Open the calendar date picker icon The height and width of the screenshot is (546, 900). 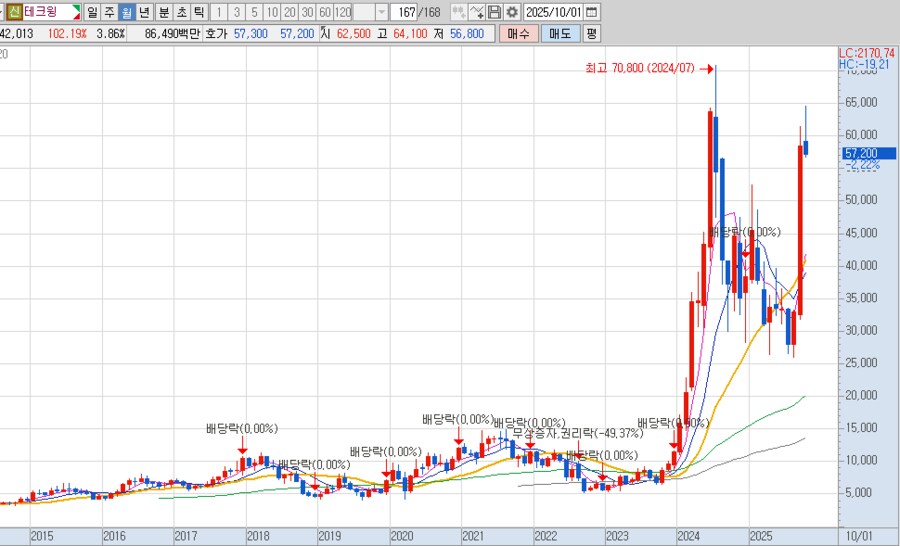pyautogui.click(x=591, y=12)
